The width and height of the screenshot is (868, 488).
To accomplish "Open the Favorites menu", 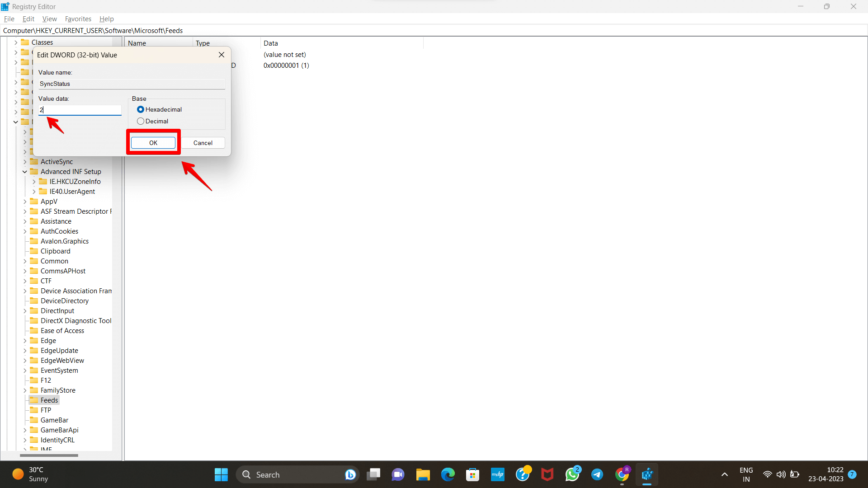I will [78, 19].
